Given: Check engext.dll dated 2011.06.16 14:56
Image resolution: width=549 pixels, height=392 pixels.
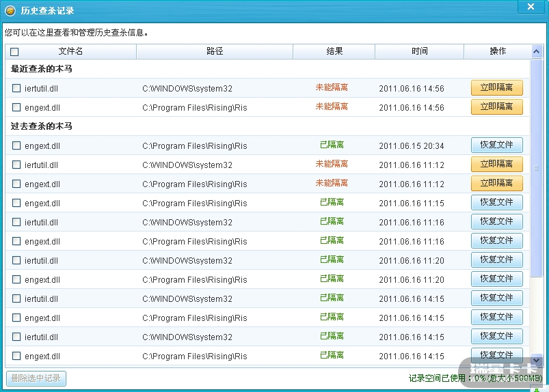Looking at the screenshot, I should (16, 107).
